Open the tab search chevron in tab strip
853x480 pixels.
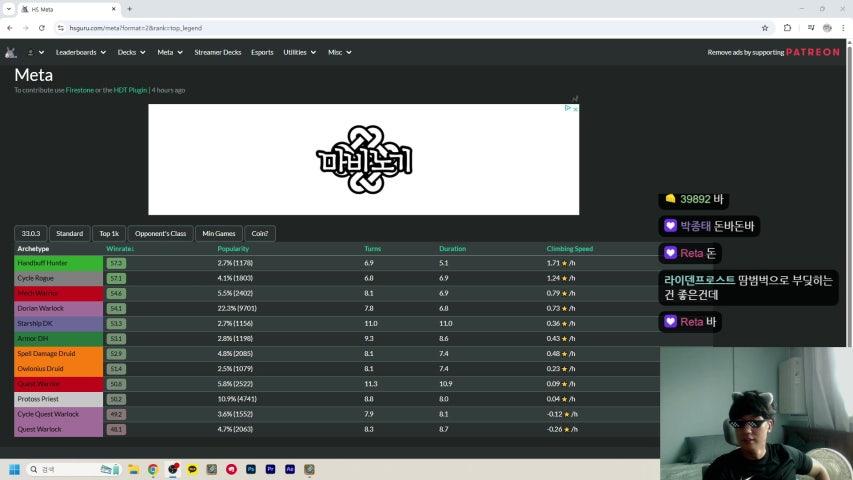click(9, 9)
